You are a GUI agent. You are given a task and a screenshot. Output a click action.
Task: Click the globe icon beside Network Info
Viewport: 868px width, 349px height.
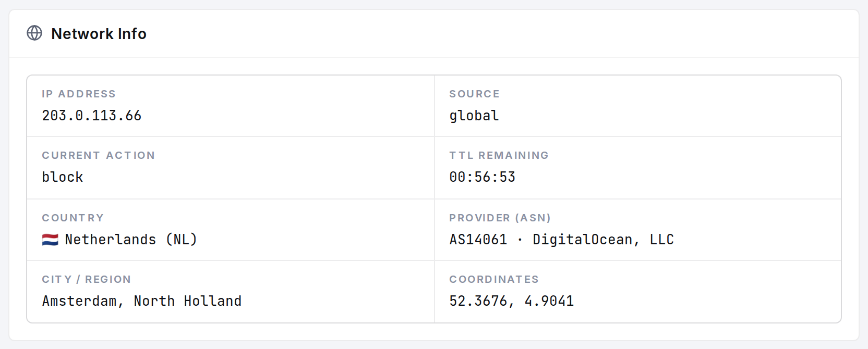click(x=34, y=33)
